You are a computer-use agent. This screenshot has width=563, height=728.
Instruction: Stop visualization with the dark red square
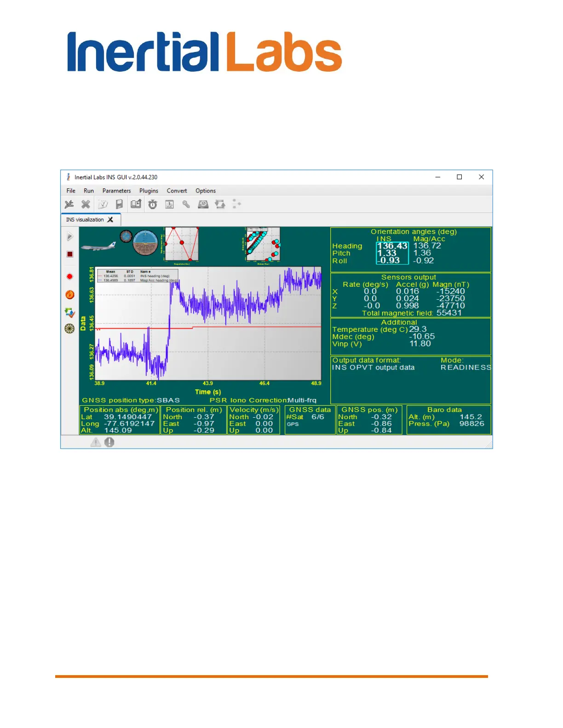70,254
